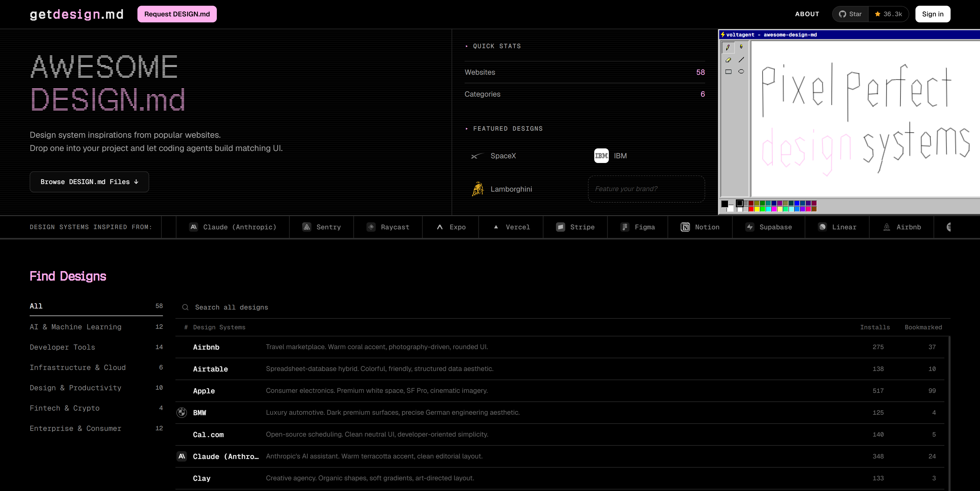Click the Raycast ticker icon

pyautogui.click(x=371, y=227)
